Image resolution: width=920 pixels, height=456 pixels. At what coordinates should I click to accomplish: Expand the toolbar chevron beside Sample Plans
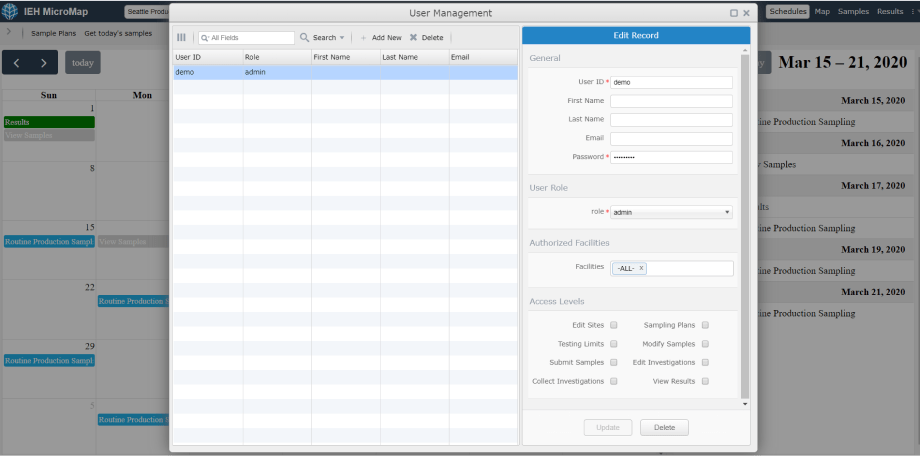tap(8, 33)
